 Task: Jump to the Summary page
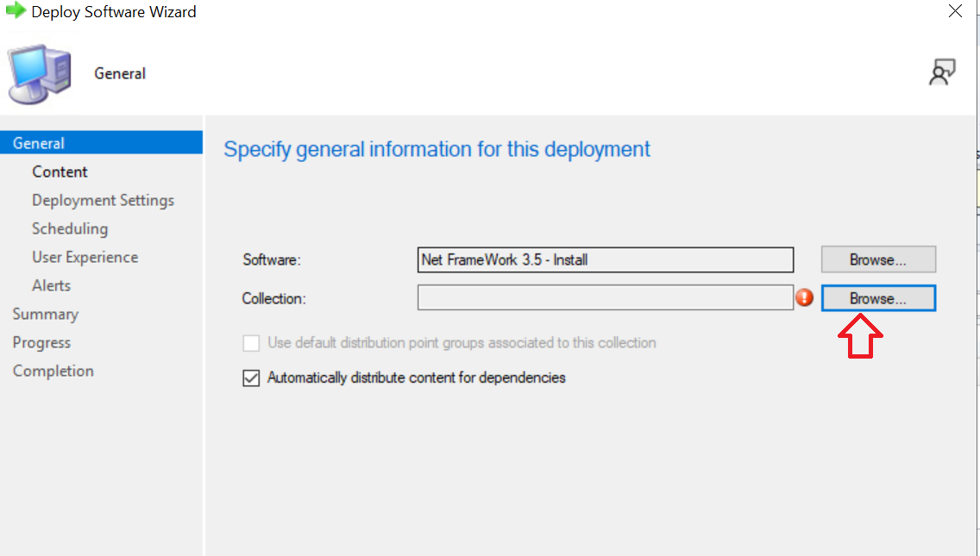click(x=46, y=313)
